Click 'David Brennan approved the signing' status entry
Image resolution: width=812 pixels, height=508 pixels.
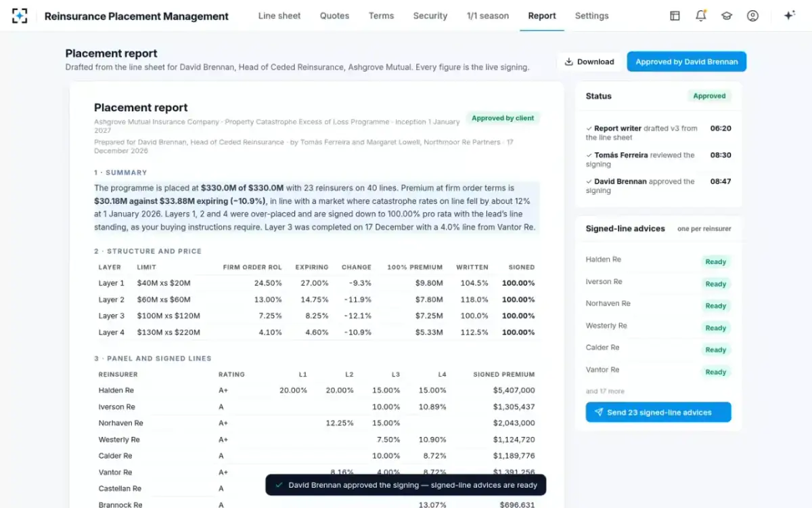pos(658,186)
